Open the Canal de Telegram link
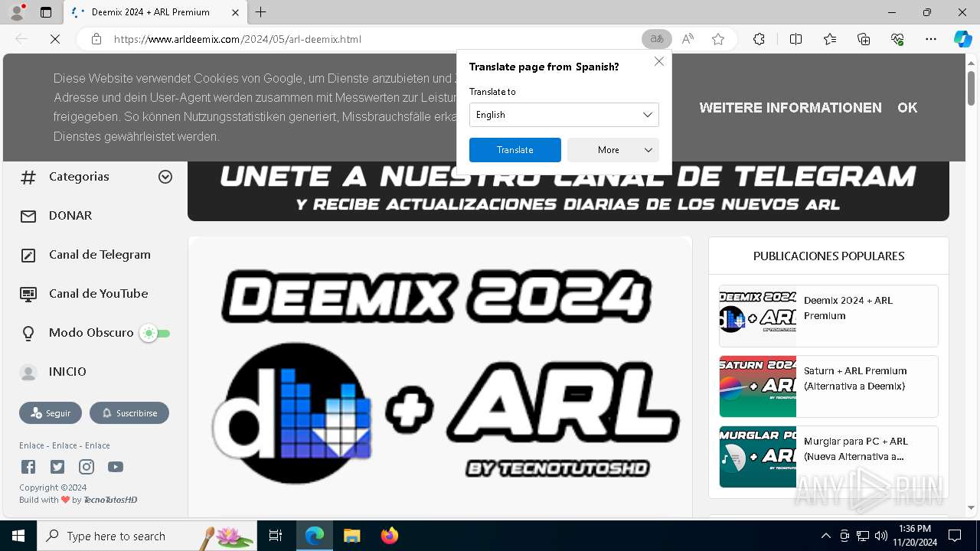The height and width of the screenshot is (551, 980). [100, 255]
